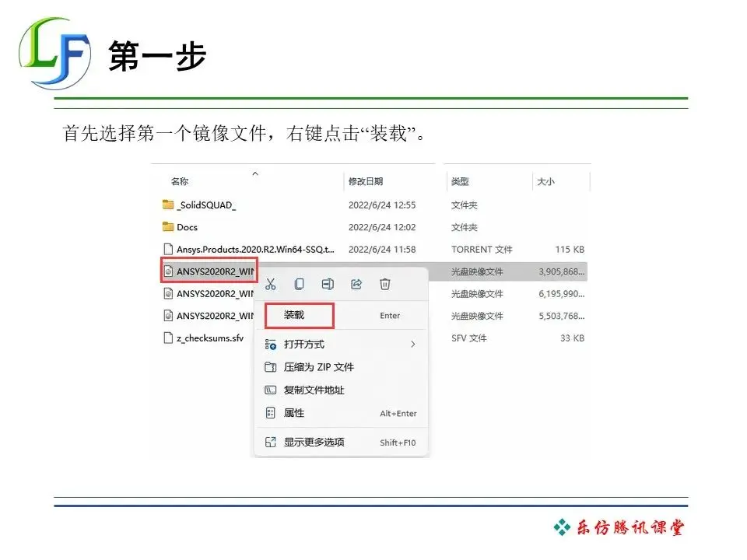This screenshot has width=747, height=560.
Task: Click the Rename icon in context menu
Action: [328, 285]
